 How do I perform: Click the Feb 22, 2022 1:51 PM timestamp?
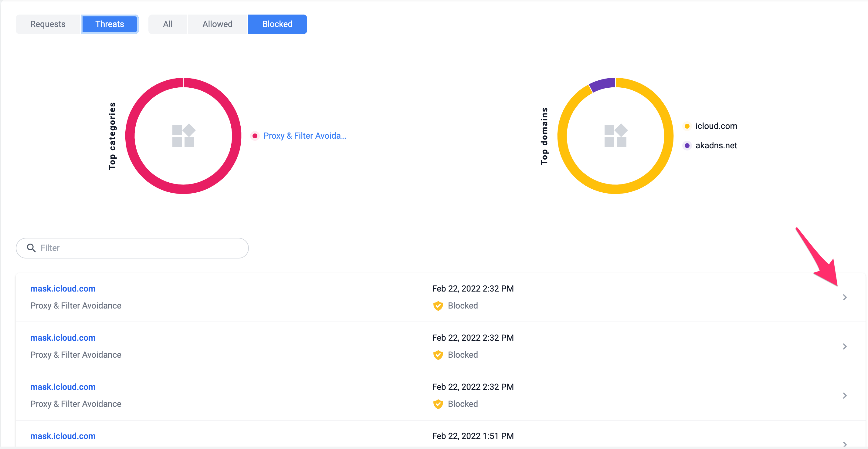point(473,436)
